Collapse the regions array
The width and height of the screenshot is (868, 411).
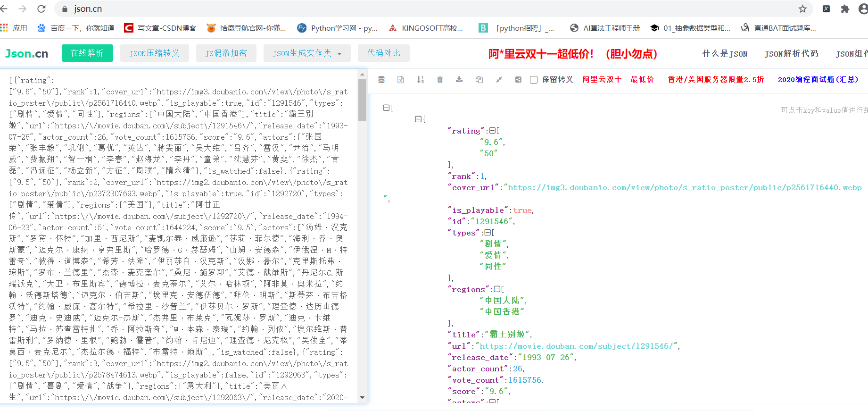(497, 289)
